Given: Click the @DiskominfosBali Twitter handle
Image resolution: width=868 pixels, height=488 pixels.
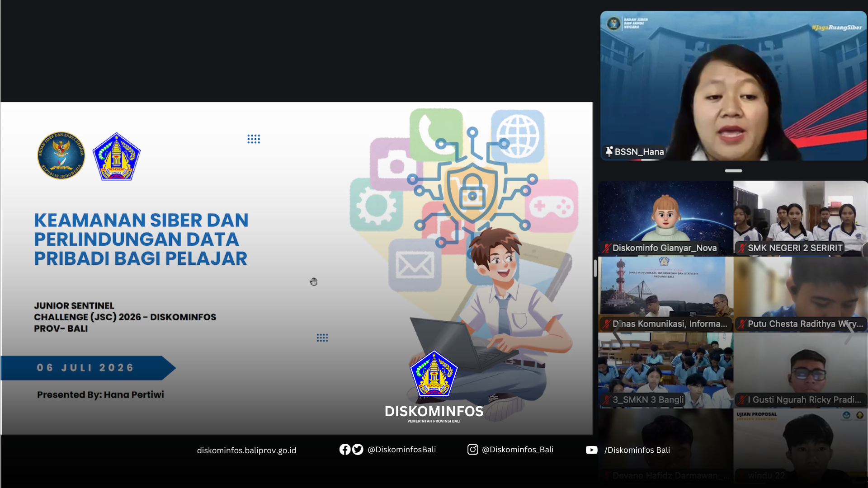Looking at the screenshot, I should 401,450.
